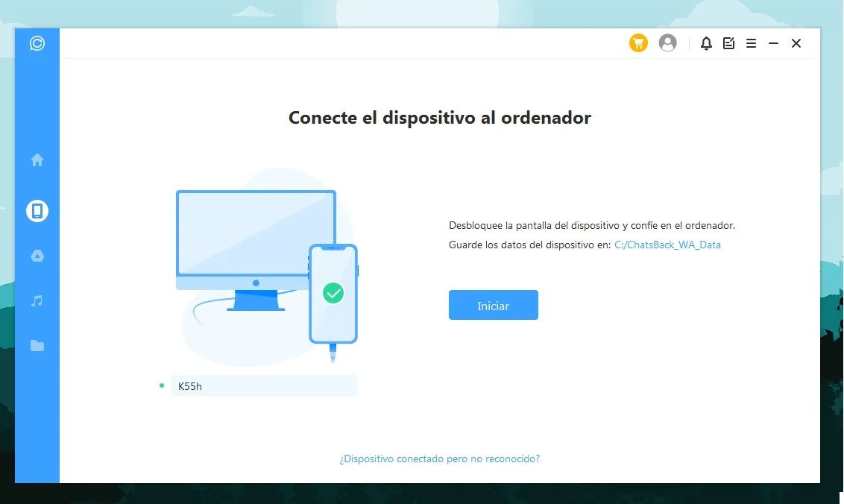The image size is (844, 504).
Task: Minimize the ChatsBack window
Action: click(773, 43)
